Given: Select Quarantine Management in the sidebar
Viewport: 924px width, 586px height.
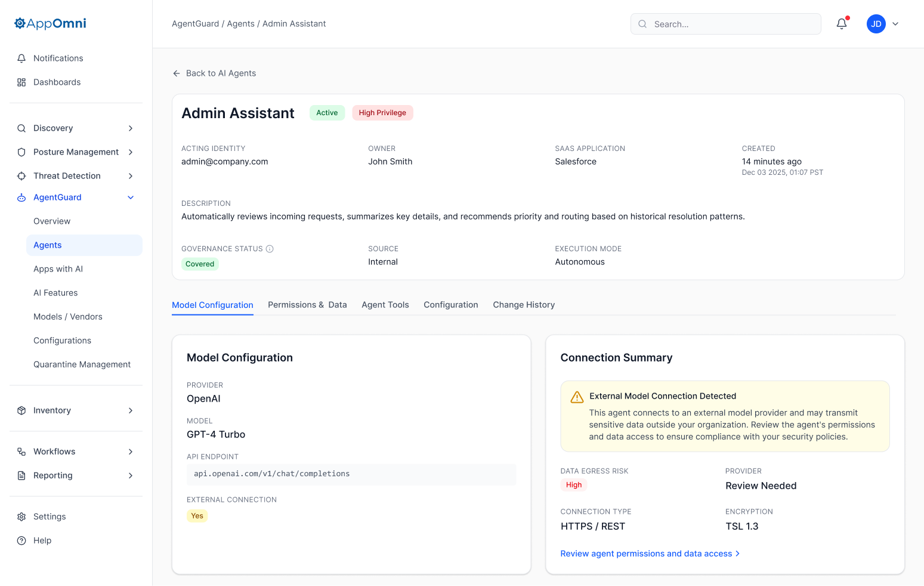Looking at the screenshot, I should pos(82,364).
